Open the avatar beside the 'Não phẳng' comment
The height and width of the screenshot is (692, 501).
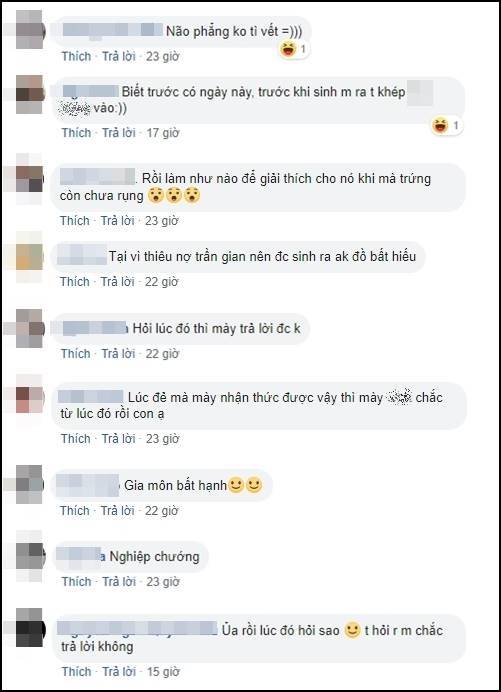pyautogui.click(x=30, y=30)
